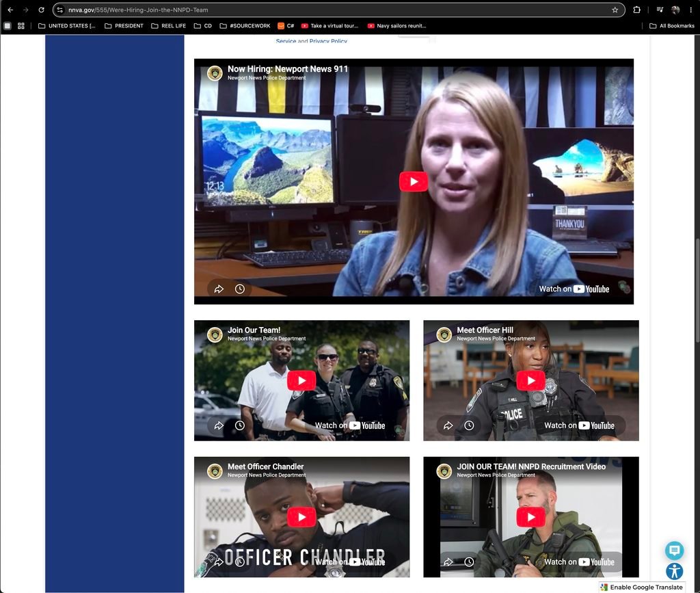700x593 pixels.
Task: Click the Chrome profile avatar
Action: [x=675, y=10]
